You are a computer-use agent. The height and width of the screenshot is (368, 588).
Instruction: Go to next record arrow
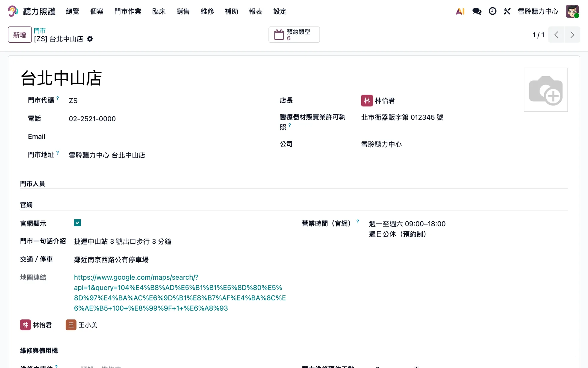[x=572, y=35]
